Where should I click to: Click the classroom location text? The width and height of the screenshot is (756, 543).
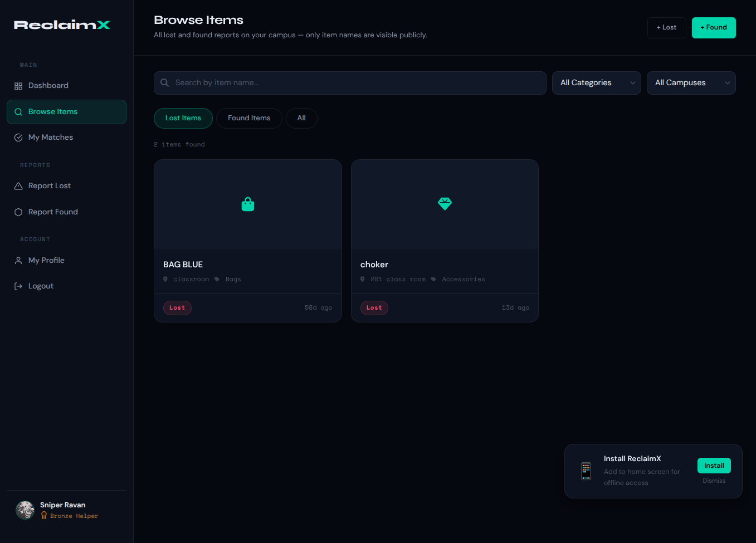(x=191, y=280)
